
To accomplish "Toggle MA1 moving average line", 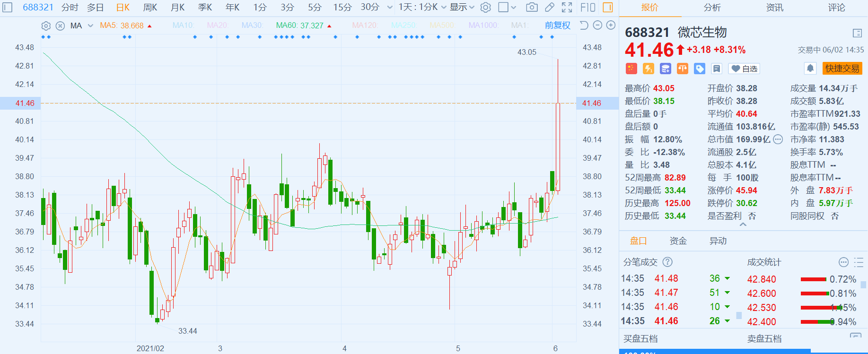I will click(519, 26).
